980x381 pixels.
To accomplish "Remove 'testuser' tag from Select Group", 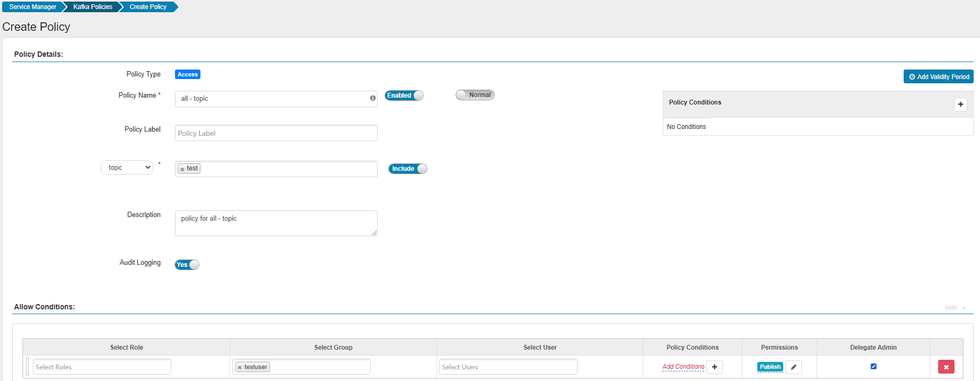I will pyautogui.click(x=240, y=367).
